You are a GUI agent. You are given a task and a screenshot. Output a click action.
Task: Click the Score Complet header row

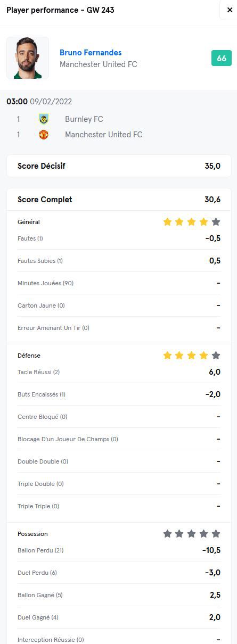[x=119, y=200]
